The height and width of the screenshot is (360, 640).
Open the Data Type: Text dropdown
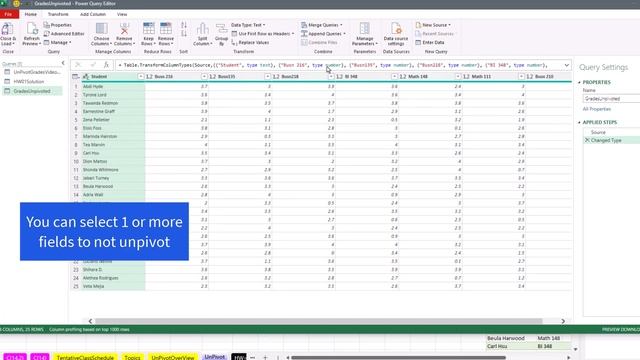(x=249, y=25)
